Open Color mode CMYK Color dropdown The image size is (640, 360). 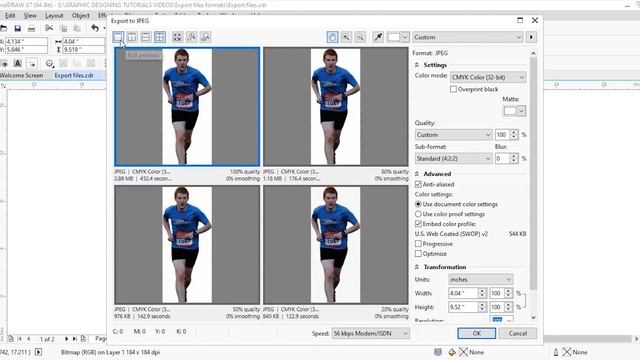[488, 77]
